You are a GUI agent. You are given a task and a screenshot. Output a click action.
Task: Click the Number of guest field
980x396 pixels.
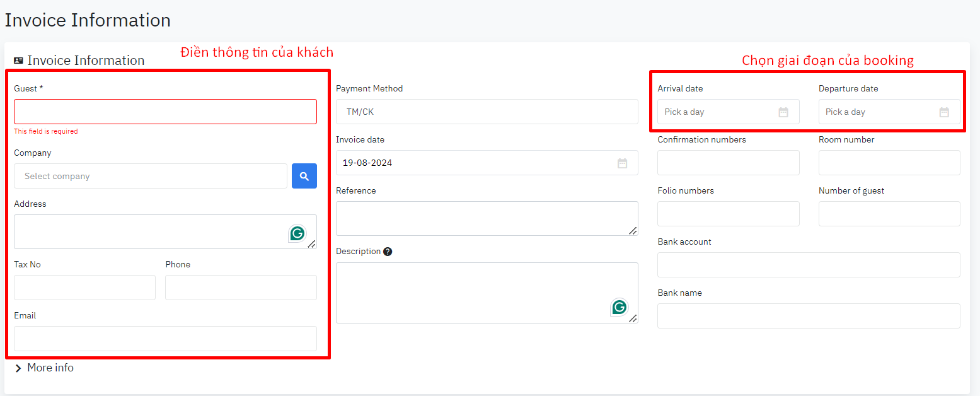[x=889, y=214]
